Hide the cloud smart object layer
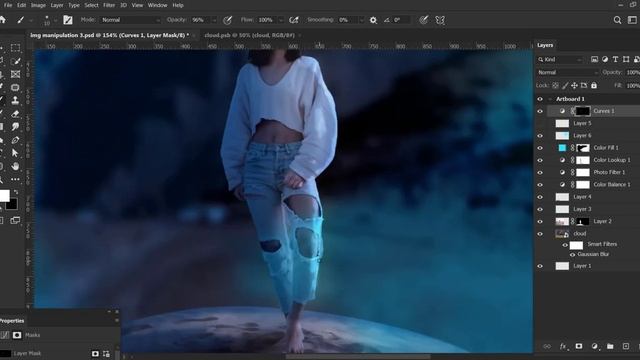 [x=540, y=234]
